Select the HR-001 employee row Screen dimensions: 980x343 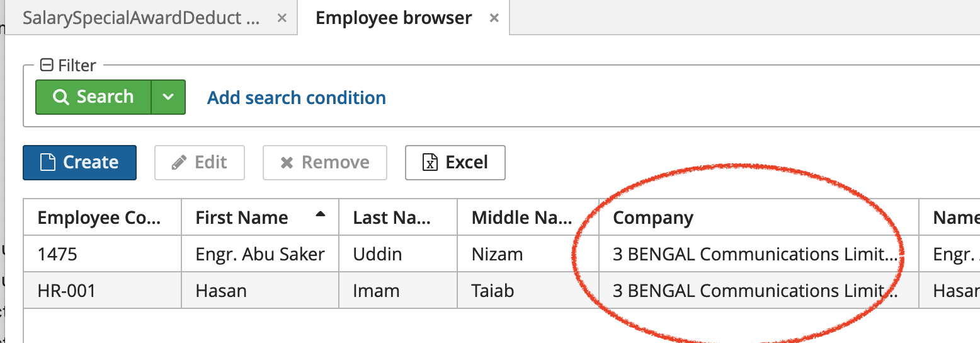[x=501, y=291]
